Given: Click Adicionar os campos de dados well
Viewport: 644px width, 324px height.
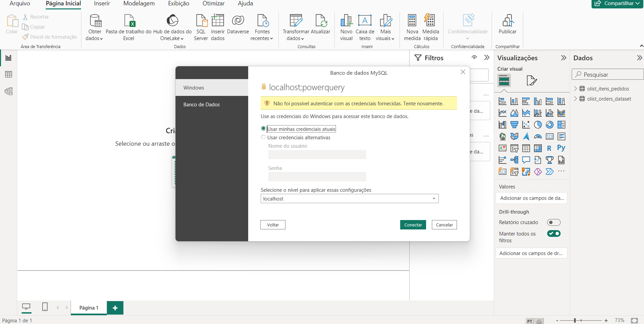Looking at the screenshot, I should pyautogui.click(x=531, y=198).
